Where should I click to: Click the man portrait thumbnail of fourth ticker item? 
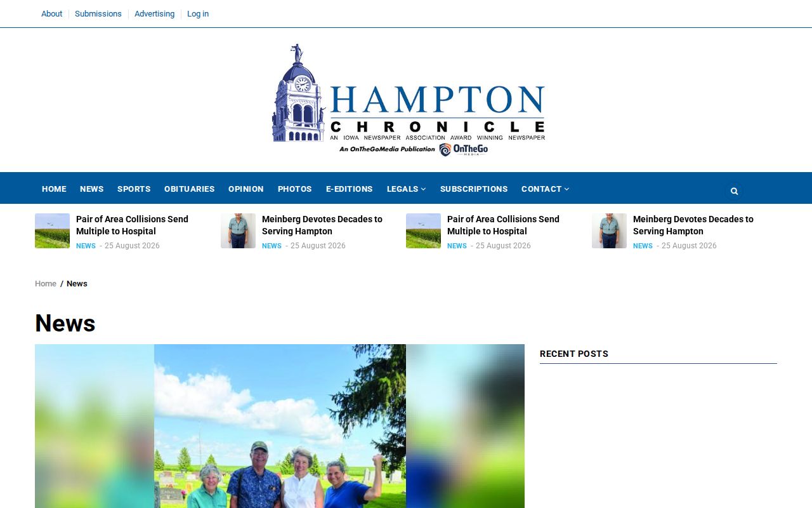click(x=609, y=231)
